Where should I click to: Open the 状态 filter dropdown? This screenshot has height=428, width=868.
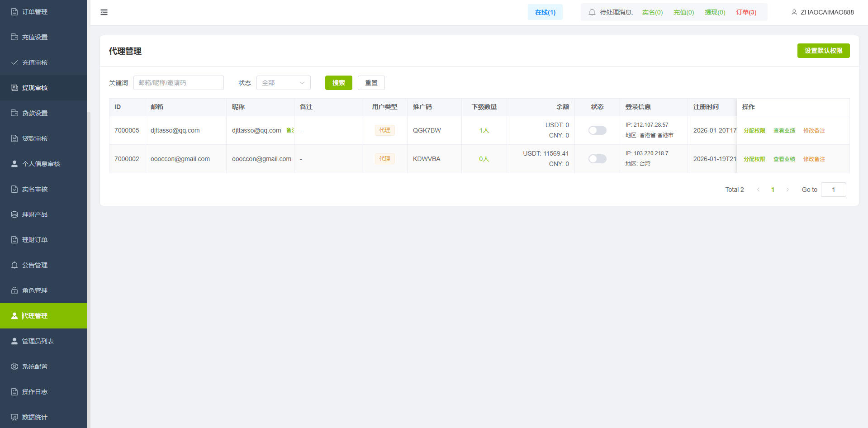coord(283,83)
